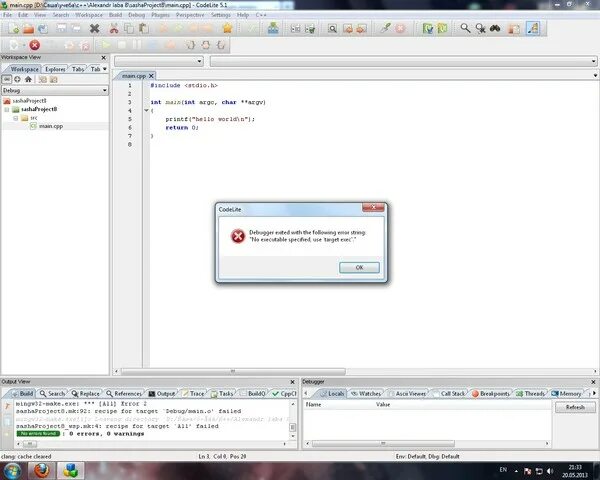Click the magnifying glass search icon

[465, 28]
